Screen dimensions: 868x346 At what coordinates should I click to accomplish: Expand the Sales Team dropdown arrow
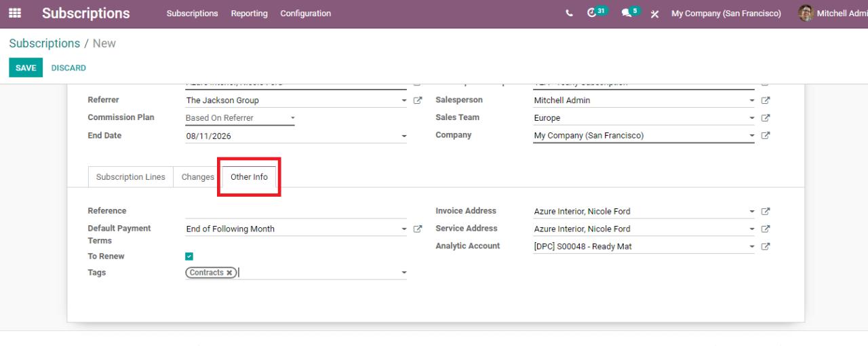pos(751,118)
